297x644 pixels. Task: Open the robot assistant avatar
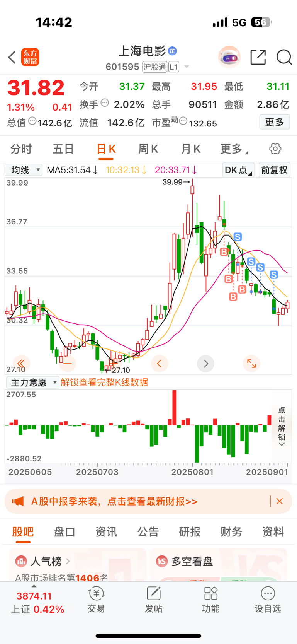[x=229, y=57]
